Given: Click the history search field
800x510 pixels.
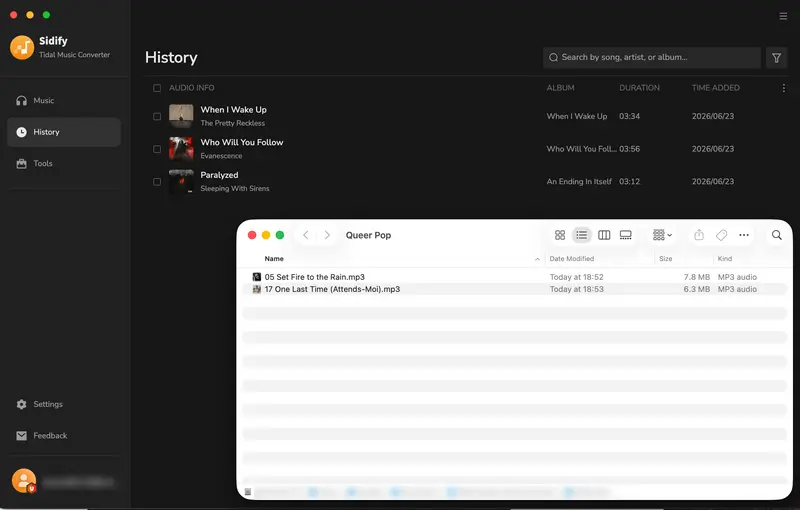Looking at the screenshot, I should coord(652,58).
